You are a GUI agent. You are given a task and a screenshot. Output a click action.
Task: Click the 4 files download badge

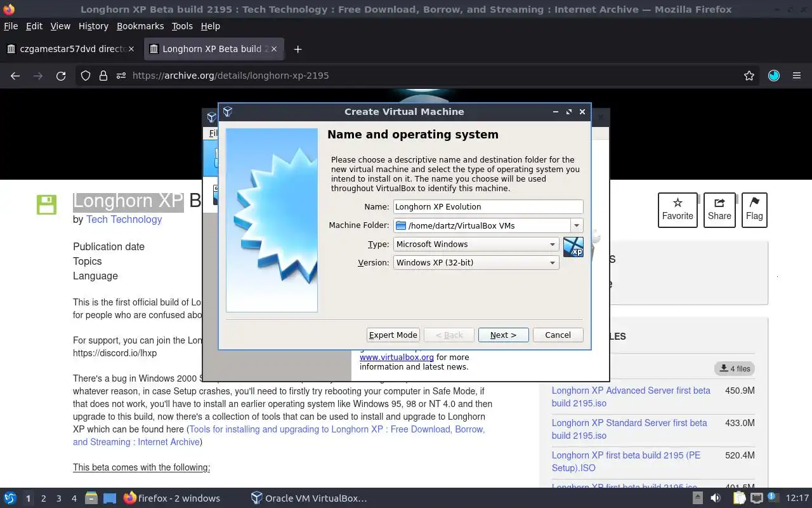pos(735,368)
